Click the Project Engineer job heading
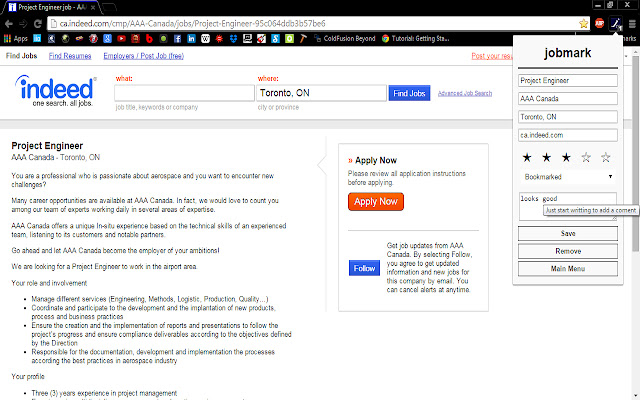This screenshot has width=640, height=400. click(47, 146)
